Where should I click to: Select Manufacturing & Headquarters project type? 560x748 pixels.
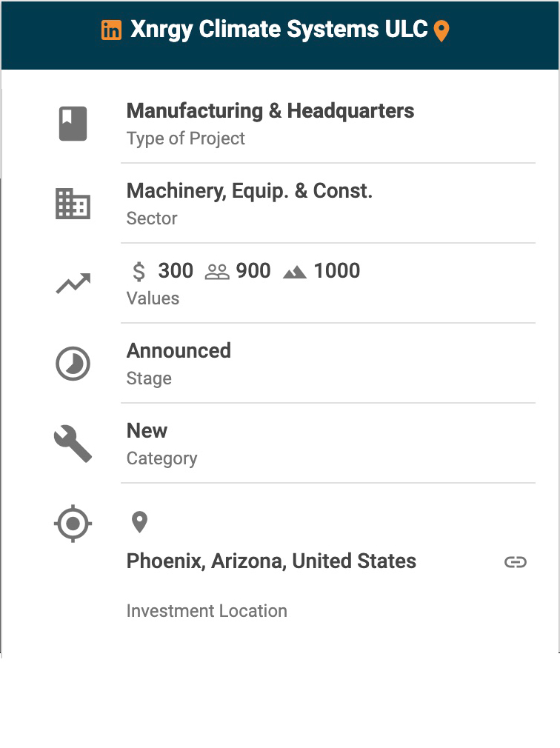[270, 111]
